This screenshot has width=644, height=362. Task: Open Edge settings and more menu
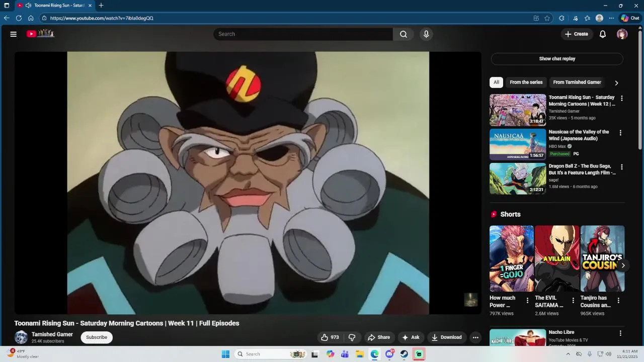pos(611,18)
